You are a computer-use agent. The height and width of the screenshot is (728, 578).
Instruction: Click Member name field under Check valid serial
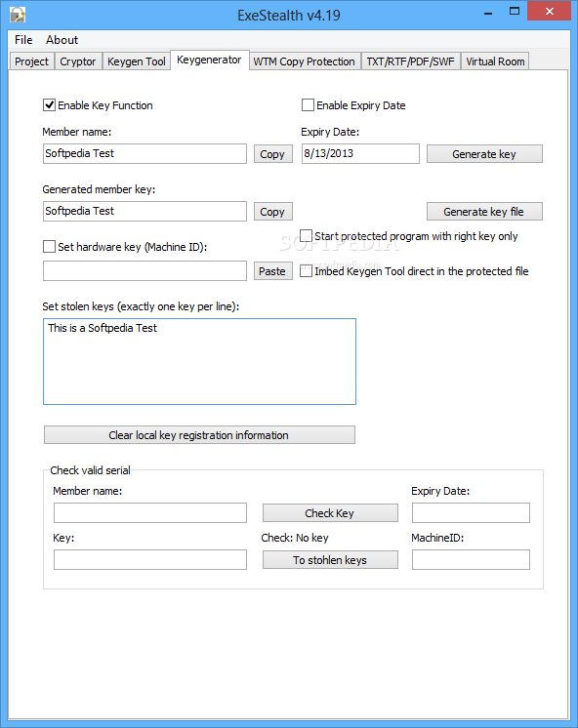click(150, 513)
